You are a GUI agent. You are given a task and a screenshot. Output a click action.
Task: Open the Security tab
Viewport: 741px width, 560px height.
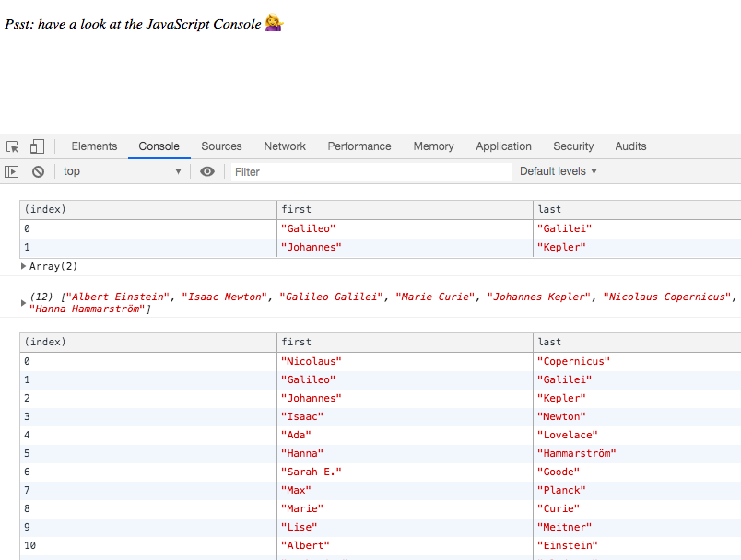573,146
